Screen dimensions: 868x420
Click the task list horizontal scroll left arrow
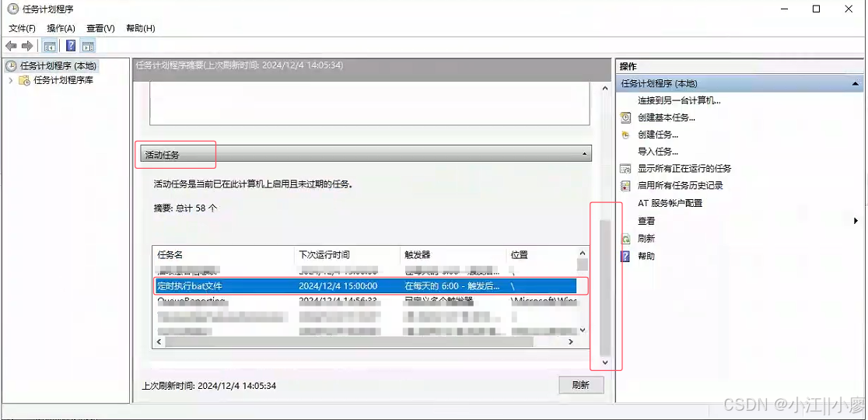(x=158, y=342)
